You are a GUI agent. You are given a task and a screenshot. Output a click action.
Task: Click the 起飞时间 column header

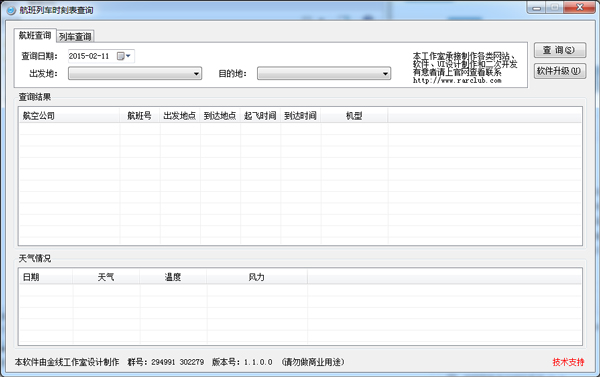pyautogui.click(x=260, y=116)
